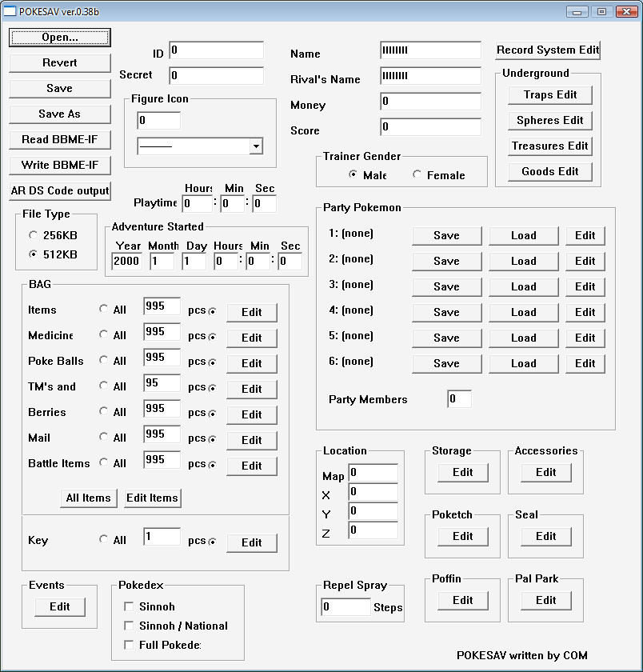Revert the loaded save file
Screen dimensions: 643x672
tap(58, 62)
